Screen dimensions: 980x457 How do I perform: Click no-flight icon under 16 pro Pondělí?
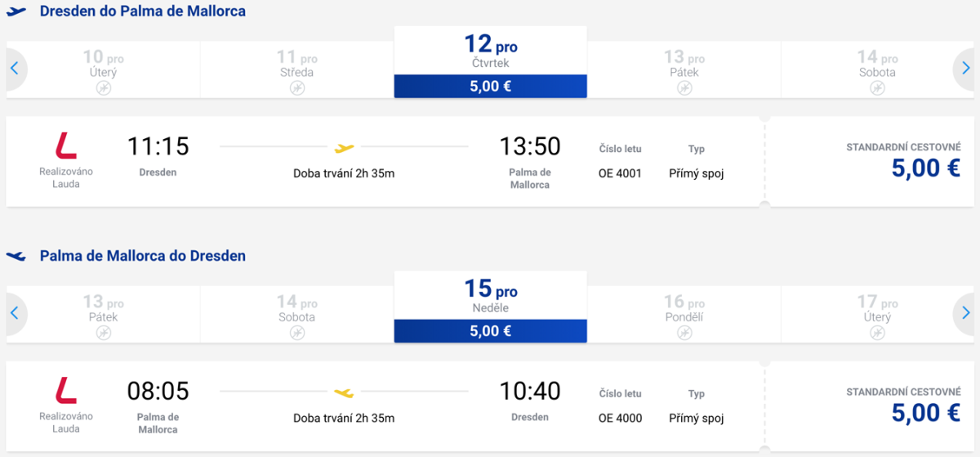[684, 333]
